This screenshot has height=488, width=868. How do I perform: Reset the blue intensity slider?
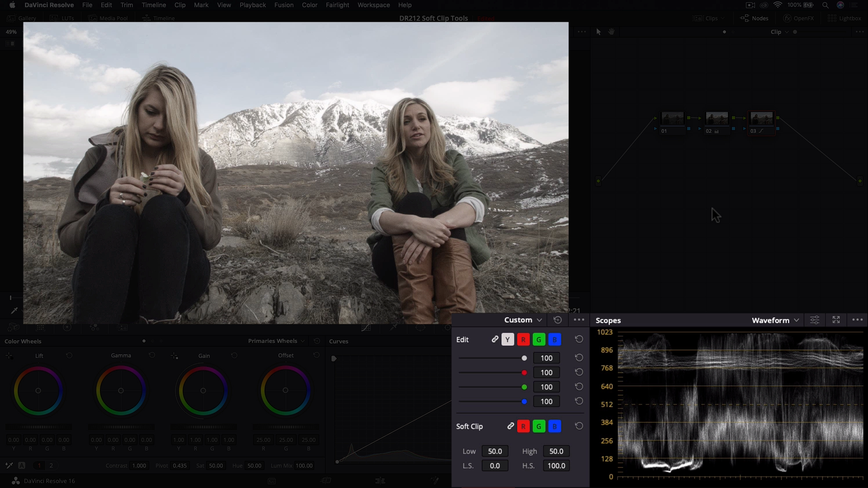point(579,401)
